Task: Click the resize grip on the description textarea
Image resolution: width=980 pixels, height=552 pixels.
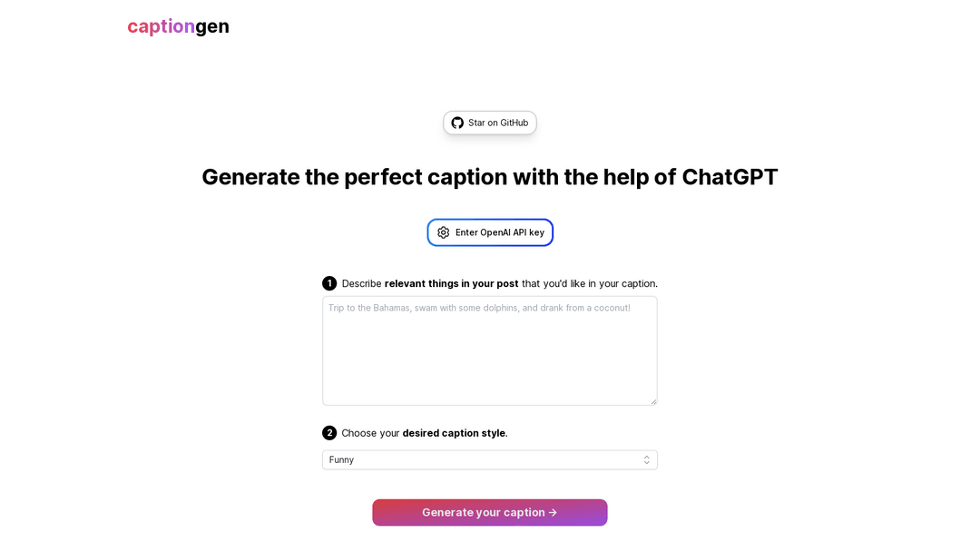Action: coord(653,401)
